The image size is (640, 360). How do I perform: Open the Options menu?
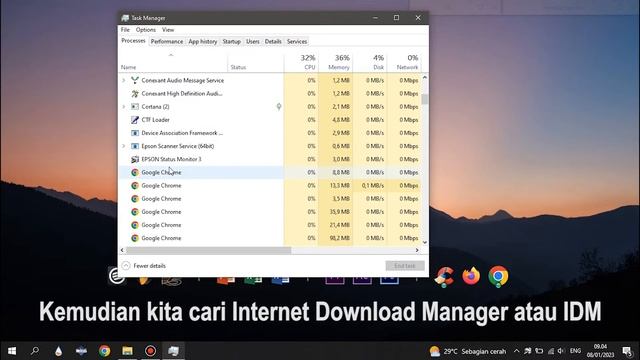tap(146, 30)
